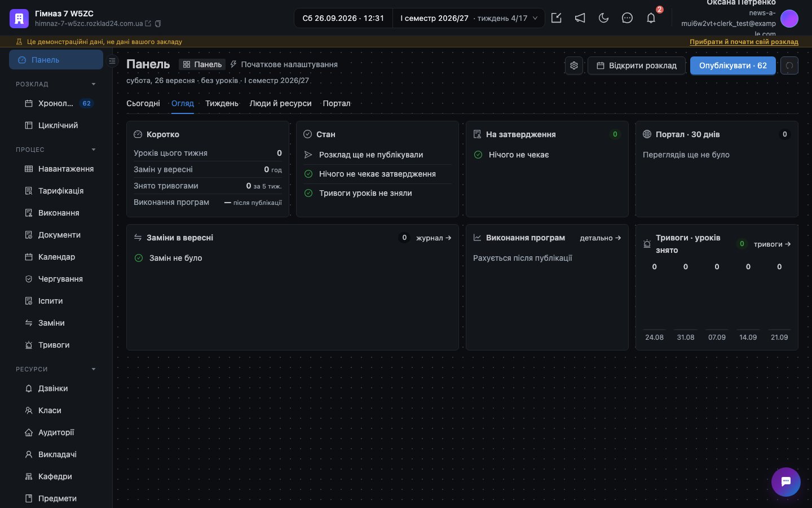Switch to the Сьогодні tab
This screenshot has width=812, height=508.
point(143,103)
